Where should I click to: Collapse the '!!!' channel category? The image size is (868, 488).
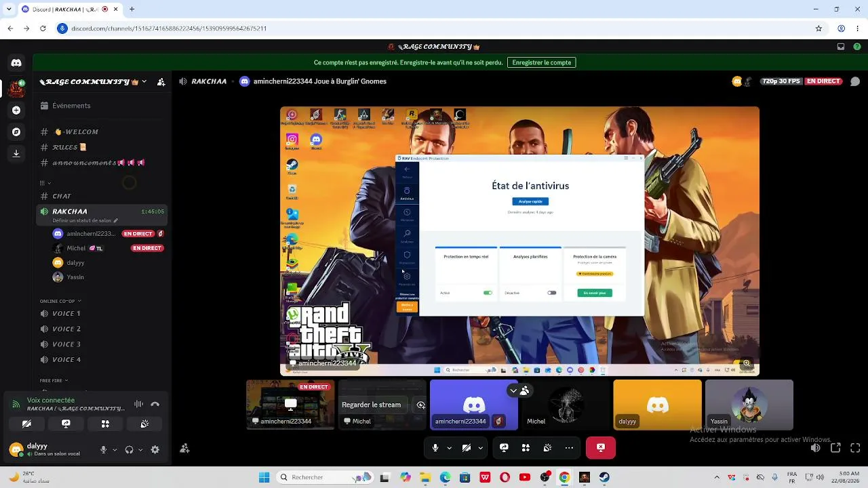click(45, 183)
